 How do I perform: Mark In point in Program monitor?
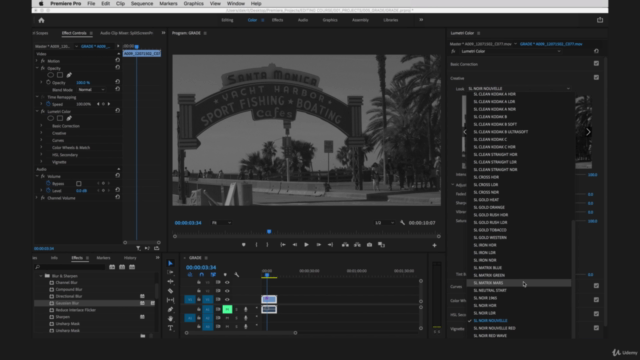[256, 245]
